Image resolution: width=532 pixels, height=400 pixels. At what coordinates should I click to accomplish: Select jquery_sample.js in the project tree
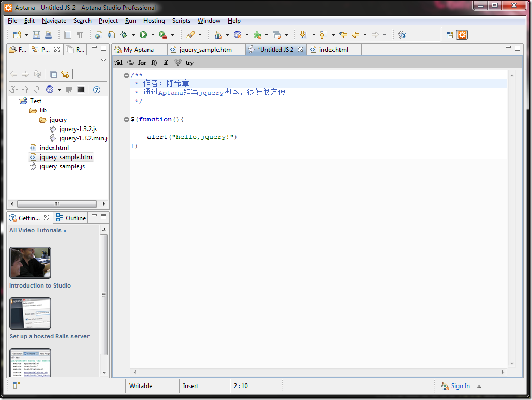click(x=62, y=166)
